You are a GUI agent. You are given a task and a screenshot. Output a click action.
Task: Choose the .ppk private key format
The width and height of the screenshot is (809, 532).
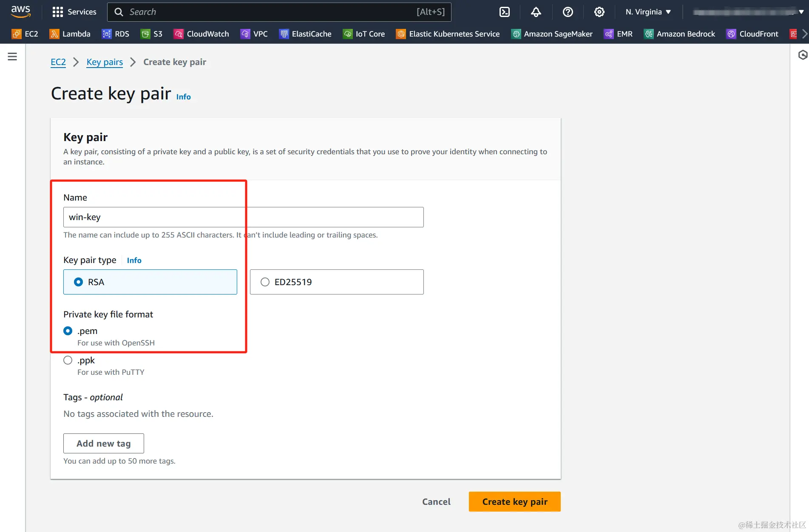68,360
